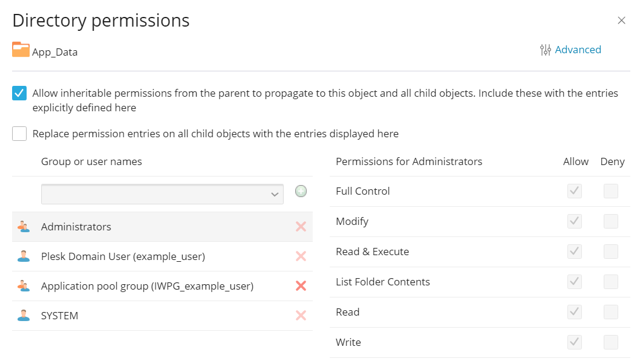Click the sliders icon next to Advanced
This screenshot has height=364, width=640.
544,50
